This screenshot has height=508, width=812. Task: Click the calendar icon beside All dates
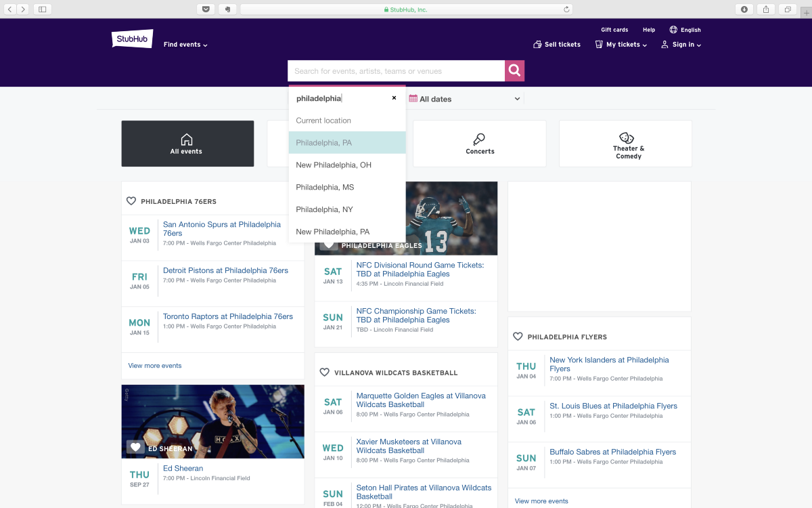coord(413,98)
